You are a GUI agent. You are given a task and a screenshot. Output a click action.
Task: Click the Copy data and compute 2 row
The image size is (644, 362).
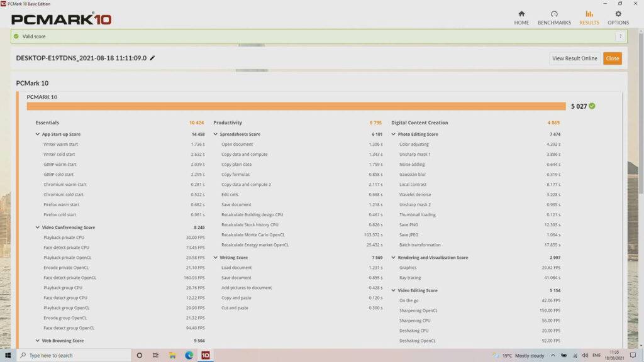pyautogui.click(x=301, y=185)
